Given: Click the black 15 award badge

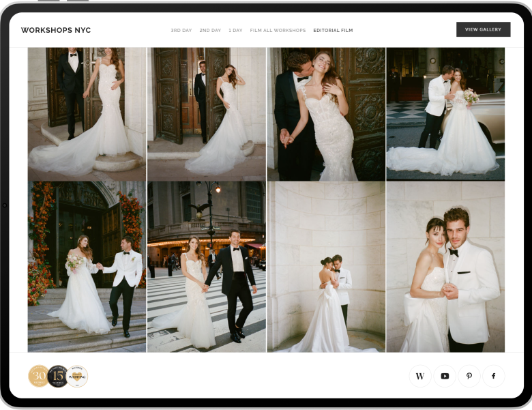Looking at the screenshot, I should pos(58,376).
